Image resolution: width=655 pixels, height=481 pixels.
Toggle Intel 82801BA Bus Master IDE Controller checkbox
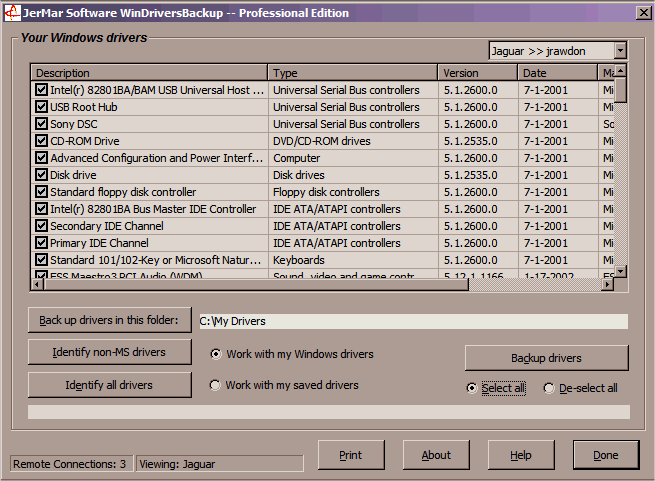(x=41, y=209)
